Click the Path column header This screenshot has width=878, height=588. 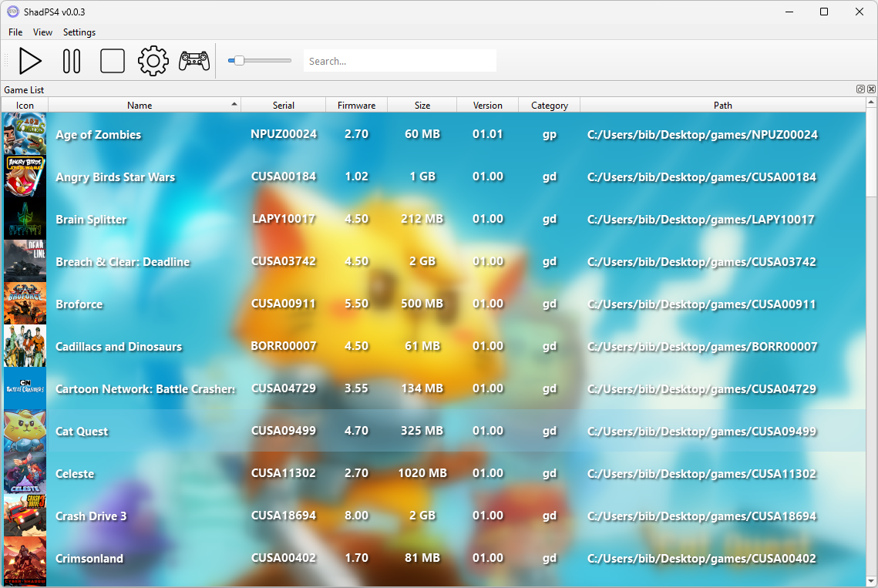click(x=723, y=106)
